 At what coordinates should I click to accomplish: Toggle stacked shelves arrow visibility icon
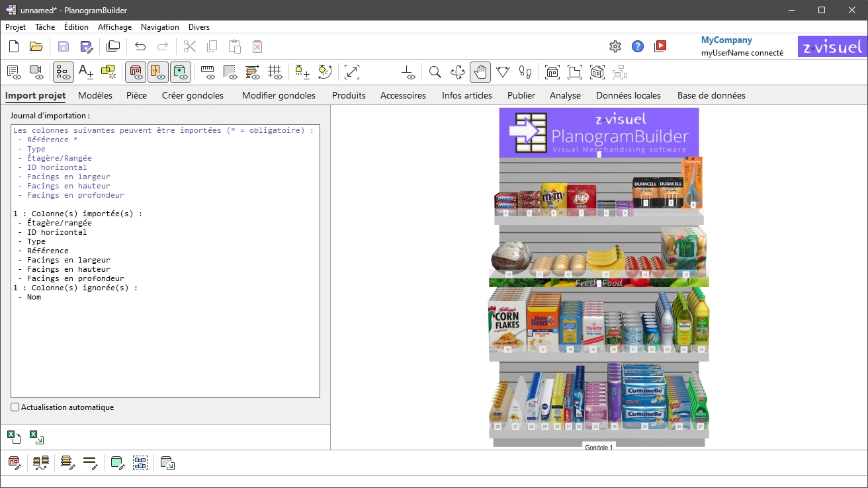(253, 72)
